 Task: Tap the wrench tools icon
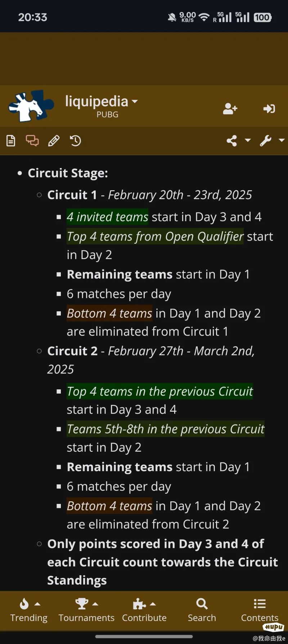[266, 140]
